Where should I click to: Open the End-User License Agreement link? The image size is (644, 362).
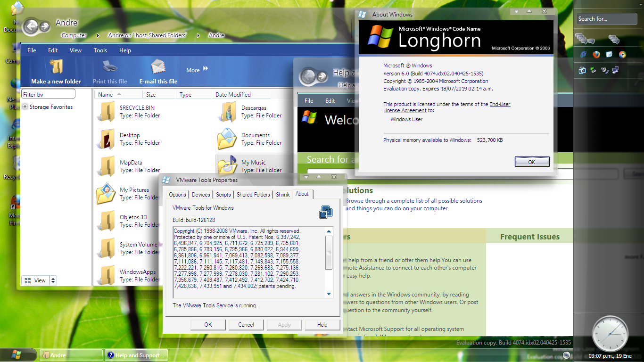(x=499, y=104)
